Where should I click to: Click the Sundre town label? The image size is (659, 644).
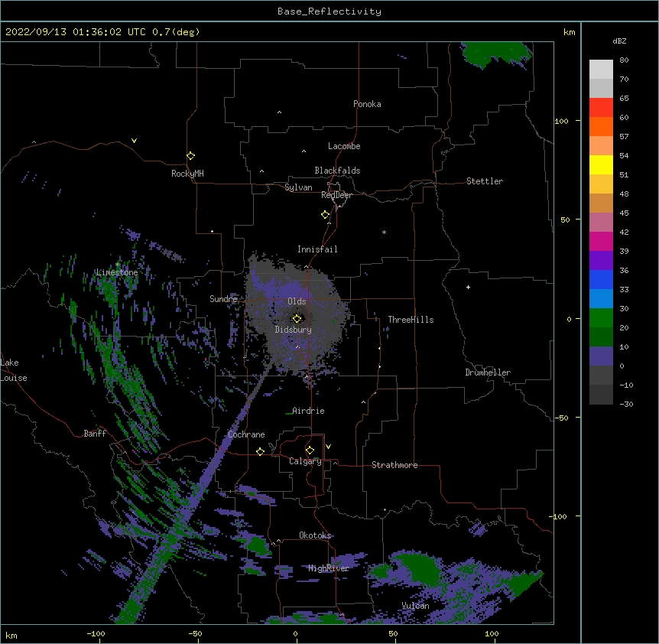(x=223, y=299)
